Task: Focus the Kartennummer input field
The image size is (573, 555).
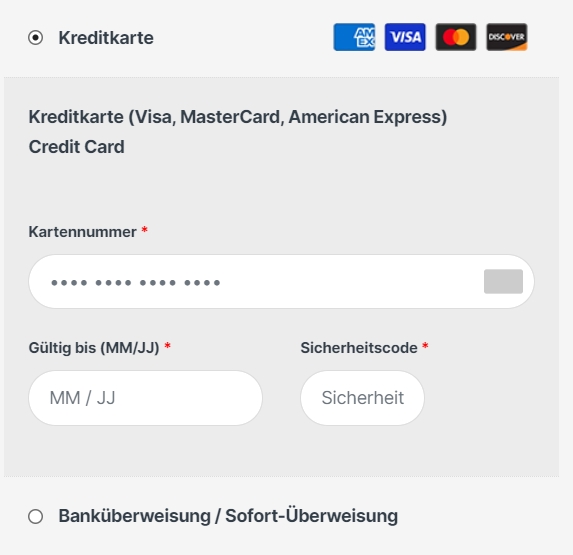Action: [281, 281]
